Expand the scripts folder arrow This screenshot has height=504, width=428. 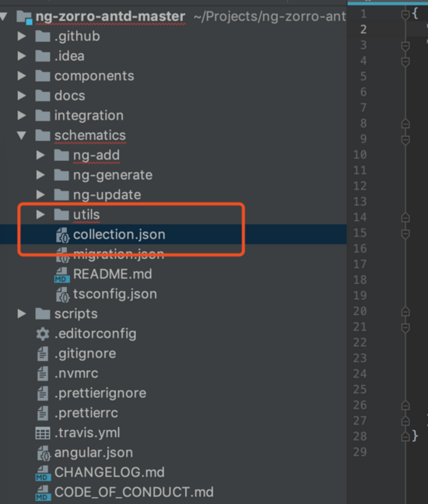point(22,313)
